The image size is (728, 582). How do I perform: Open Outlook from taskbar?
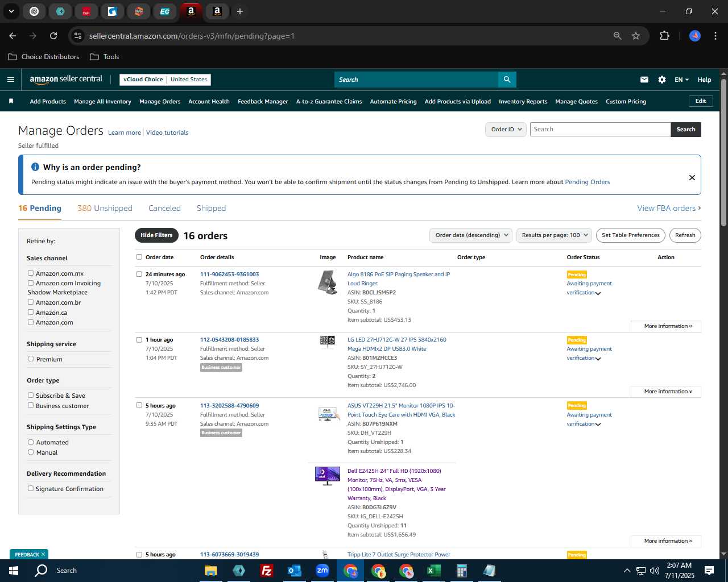point(294,571)
